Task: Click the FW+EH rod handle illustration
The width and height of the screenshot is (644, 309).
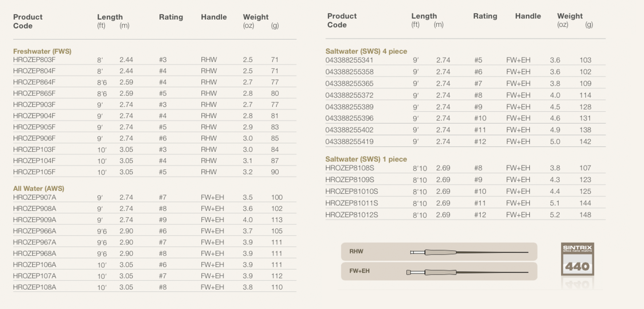Action: coord(467,272)
